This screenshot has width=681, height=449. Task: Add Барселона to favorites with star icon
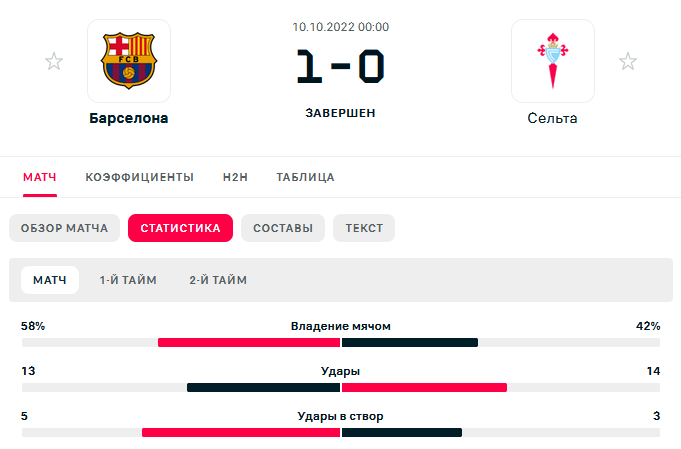(x=54, y=61)
